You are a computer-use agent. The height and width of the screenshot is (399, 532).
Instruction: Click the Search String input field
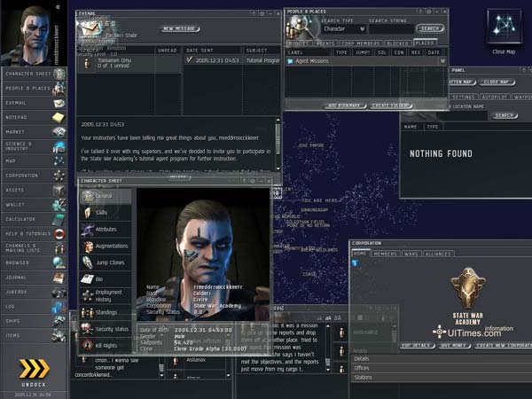click(391, 29)
